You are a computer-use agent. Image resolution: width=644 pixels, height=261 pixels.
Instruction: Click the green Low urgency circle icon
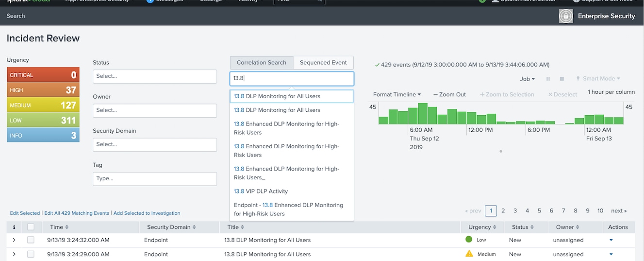pyautogui.click(x=469, y=240)
